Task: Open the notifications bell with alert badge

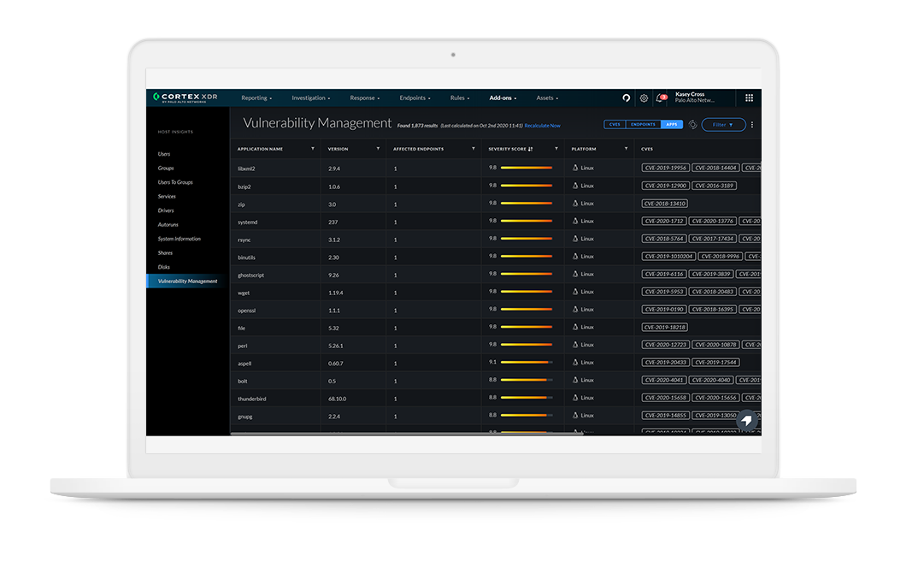Action: pos(661,98)
